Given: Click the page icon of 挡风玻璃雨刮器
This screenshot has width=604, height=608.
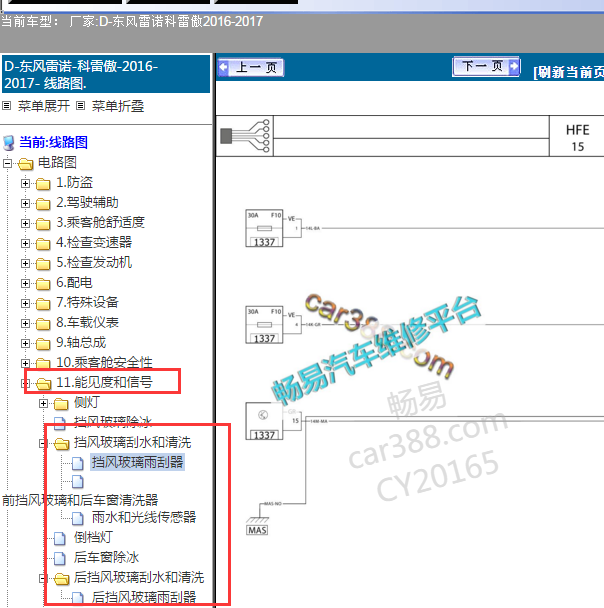Looking at the screenshot, I should [78, 463].
